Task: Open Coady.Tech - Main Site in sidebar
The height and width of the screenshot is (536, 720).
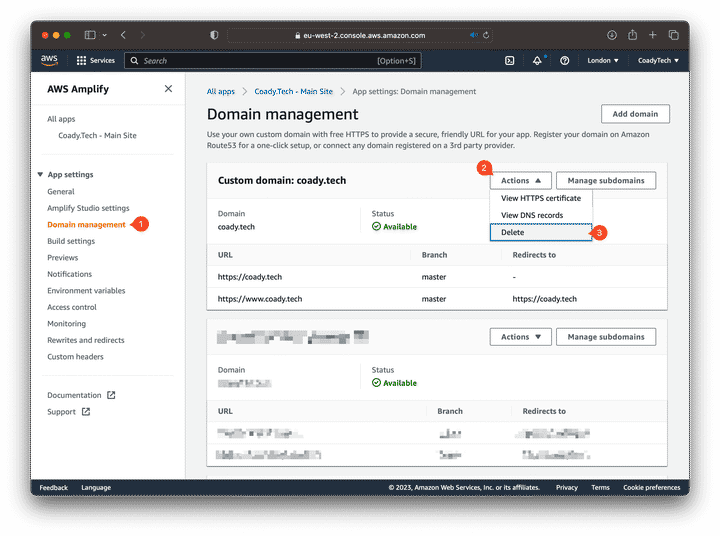Action: (97, 135)
